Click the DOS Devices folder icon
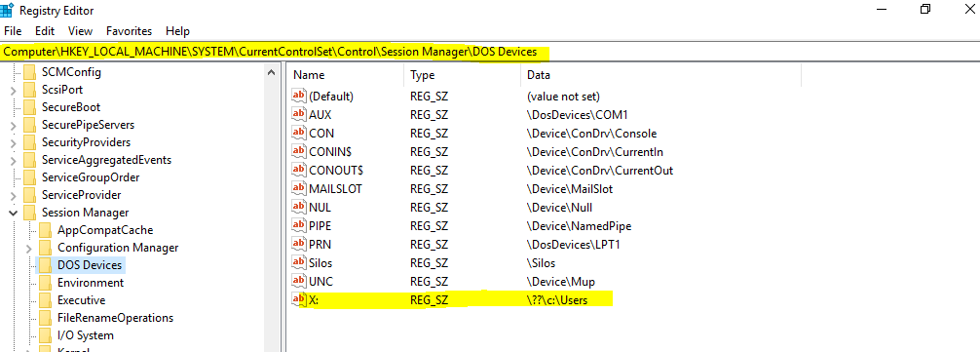The image size is (980, 352). click(x=45, y=265)
